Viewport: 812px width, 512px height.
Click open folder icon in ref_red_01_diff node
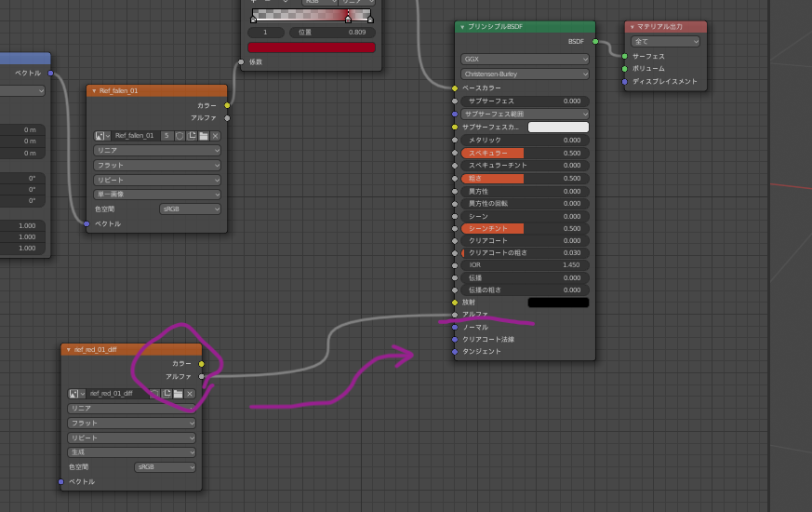179,394
